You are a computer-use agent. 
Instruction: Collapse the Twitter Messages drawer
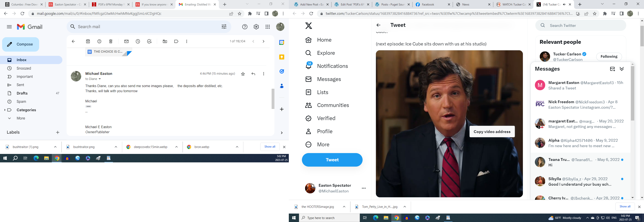[x=622, y=69]
